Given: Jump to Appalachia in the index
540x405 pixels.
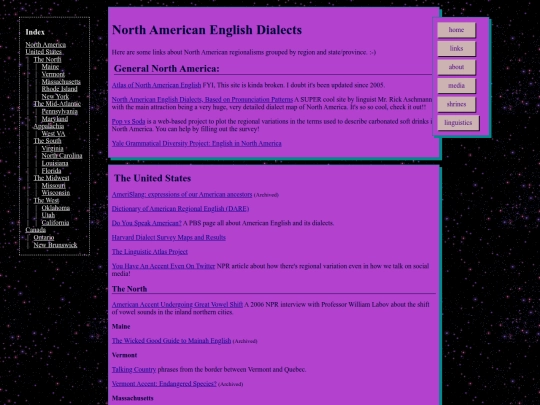Looking at the screenshot, I should coord(49,126).
